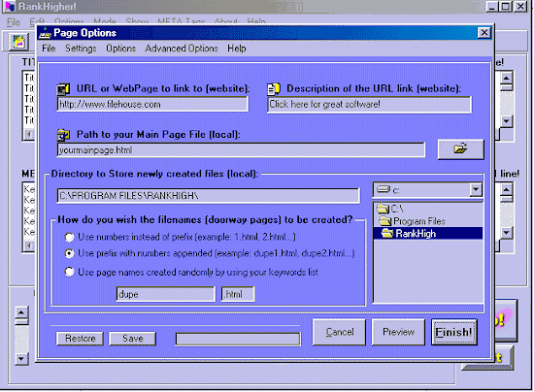Click the browse folder icon button
Screen dimensions: 534x392
[x=460, y=149]
